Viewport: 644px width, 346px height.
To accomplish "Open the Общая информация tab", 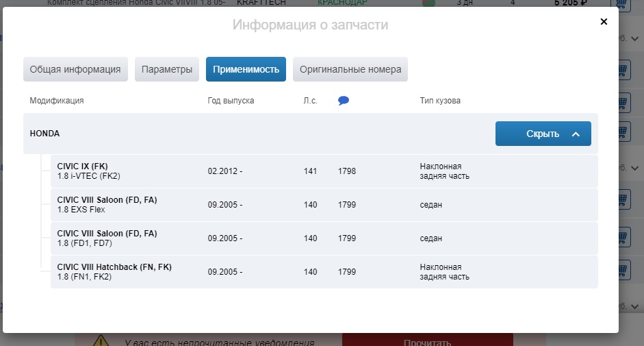I will [x=75, y=69].
